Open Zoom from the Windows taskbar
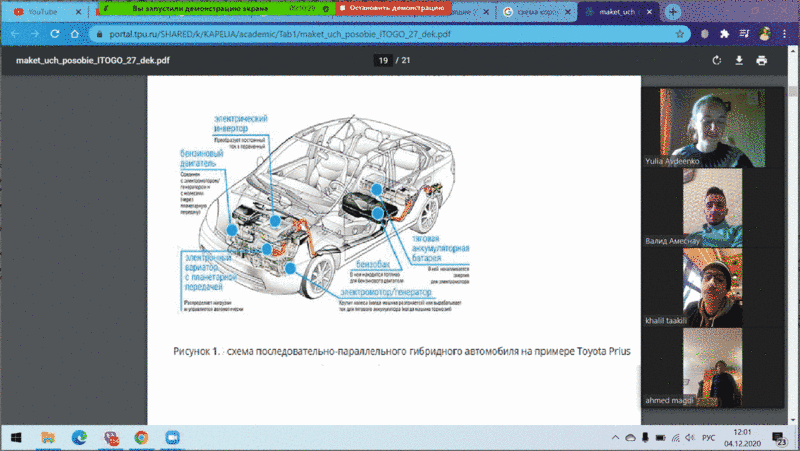The width and height of the screenshot is (800, 451). (171, 438)
